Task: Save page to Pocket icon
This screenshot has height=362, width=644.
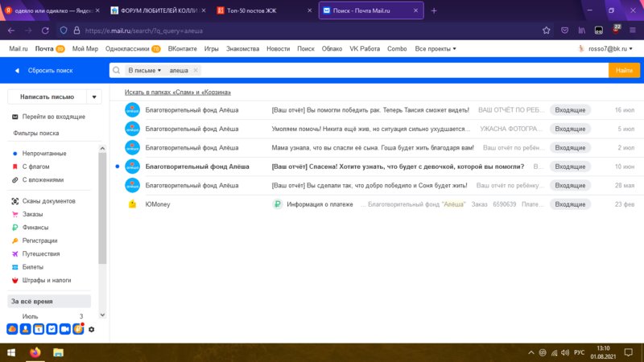Action: click(565, 31)
